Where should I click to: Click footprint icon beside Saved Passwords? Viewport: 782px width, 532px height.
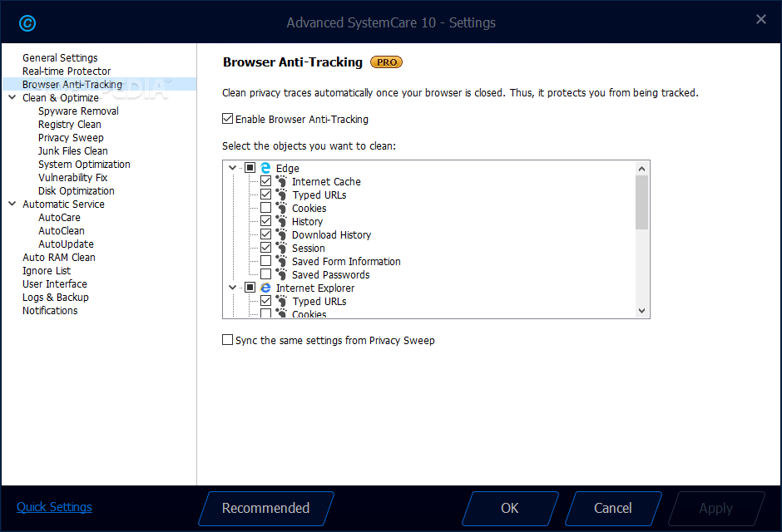click(x=282, y=274)
